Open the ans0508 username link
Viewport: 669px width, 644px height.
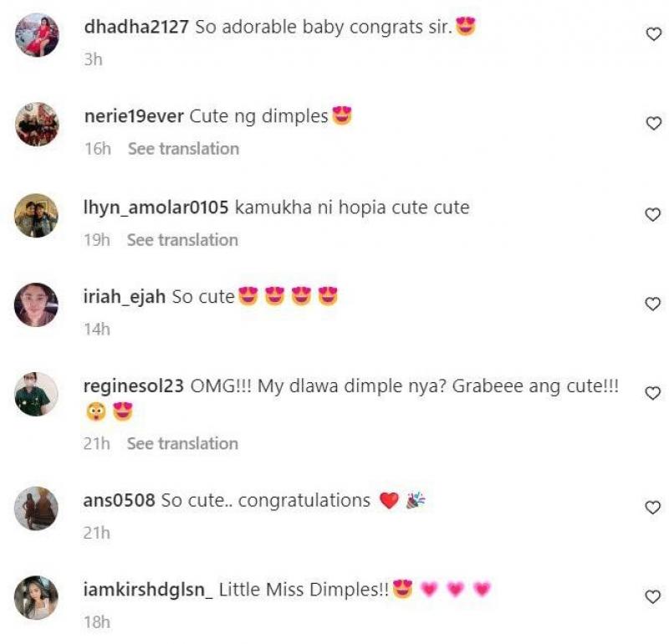(x=119, y=500)
